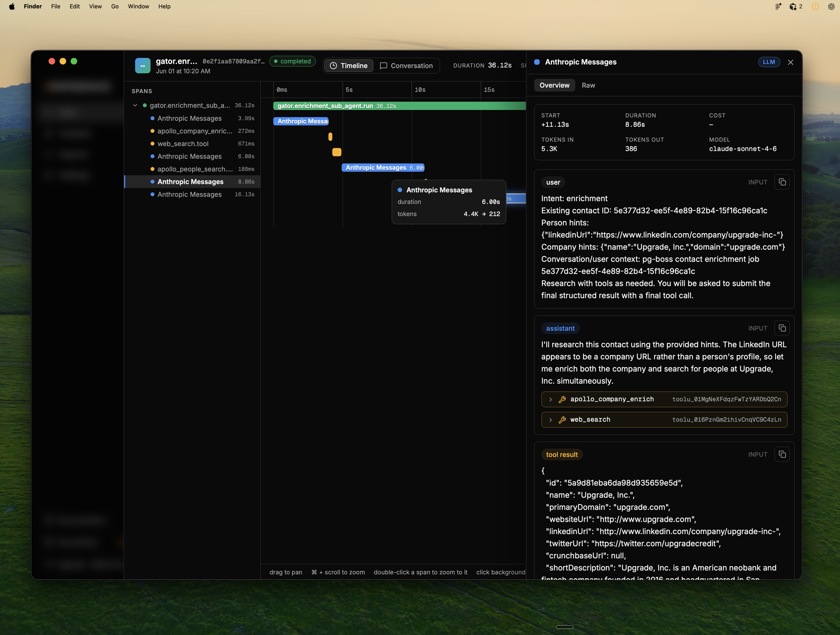The image size is (840, 635).
Task: Select the Anthropic Messages 16.13s span row
Action: (192, 194)
